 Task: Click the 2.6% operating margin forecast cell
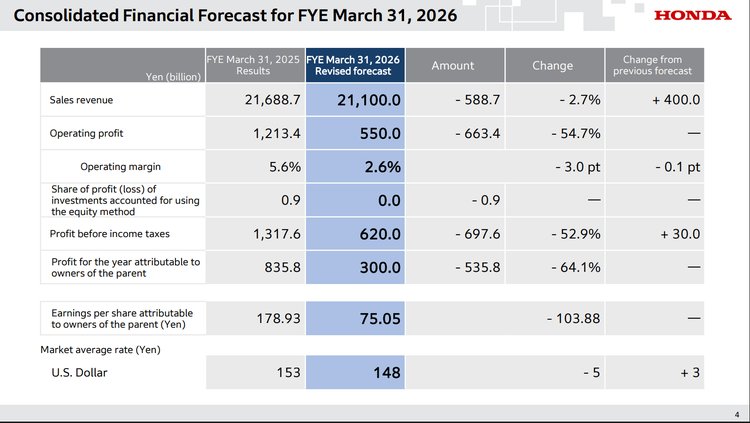click(x=382, y=167)
